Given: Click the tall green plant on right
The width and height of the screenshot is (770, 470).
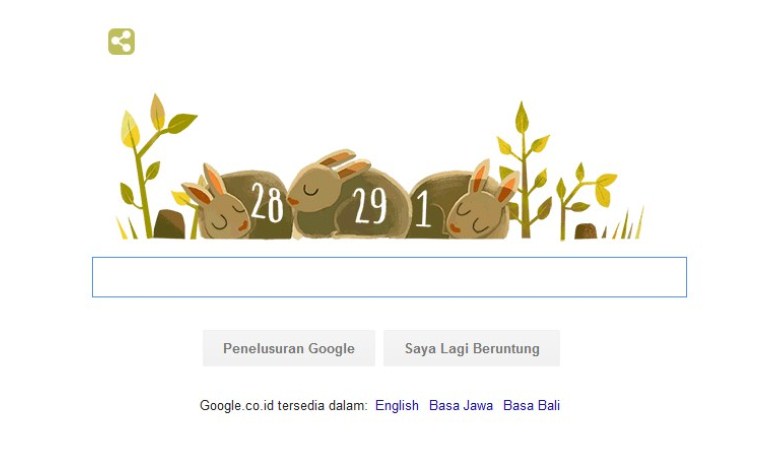Looking at the screenshot, I should click(524, 170).
